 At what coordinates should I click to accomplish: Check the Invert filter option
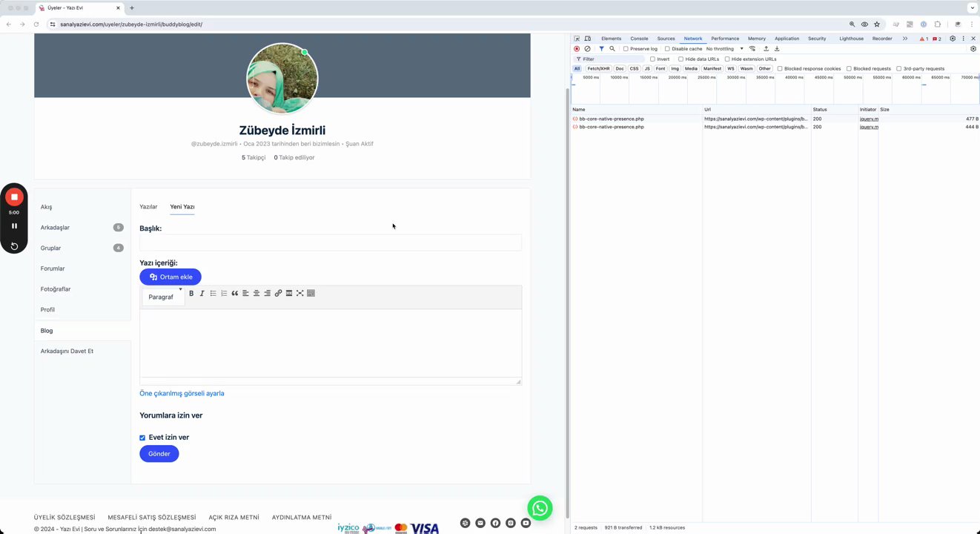(652, 59)
